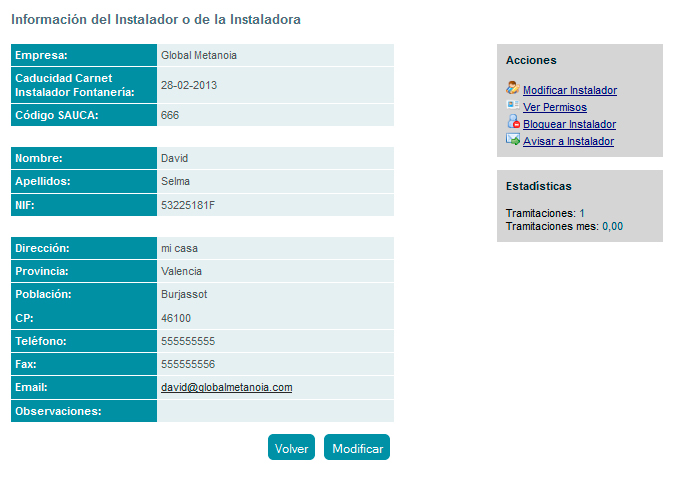Select the Bloquear Instalador link
687x479 pixels.
pyautogui.click(x=569, y=124)
